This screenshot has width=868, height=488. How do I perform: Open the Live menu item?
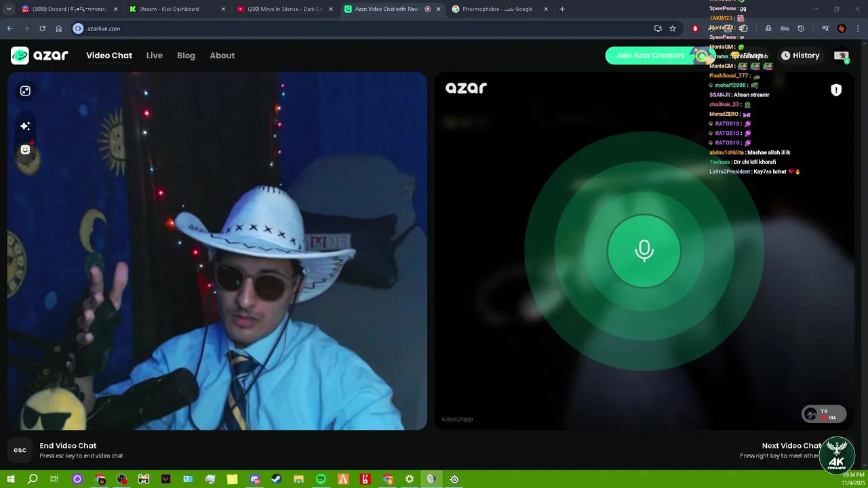155,56
